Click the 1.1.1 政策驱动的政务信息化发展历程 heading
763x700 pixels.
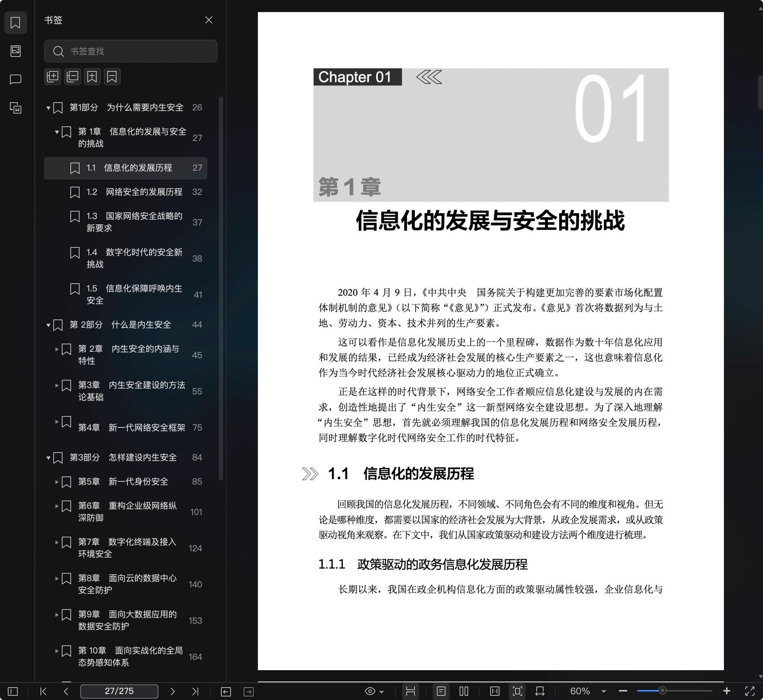tap(423, 564)
